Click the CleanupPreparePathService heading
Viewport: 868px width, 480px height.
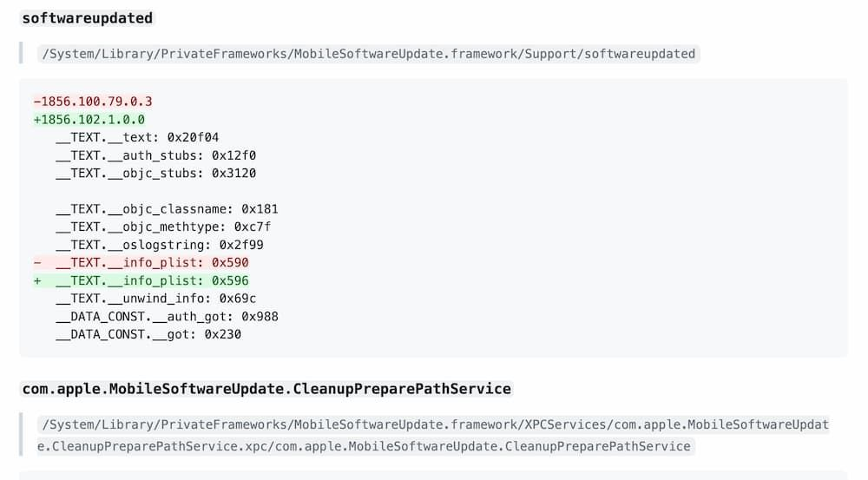pyautogui.click(x=266, y=389)
